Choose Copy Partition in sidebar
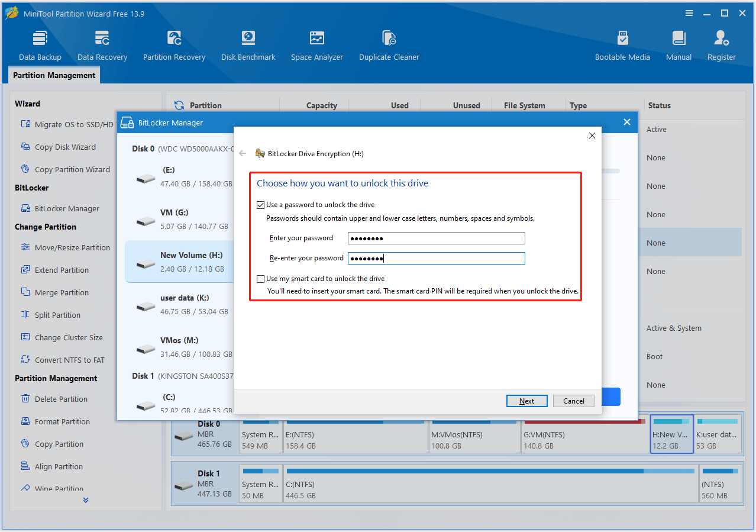The width and height of the screenshot is (756, 532). pos(51,444)
